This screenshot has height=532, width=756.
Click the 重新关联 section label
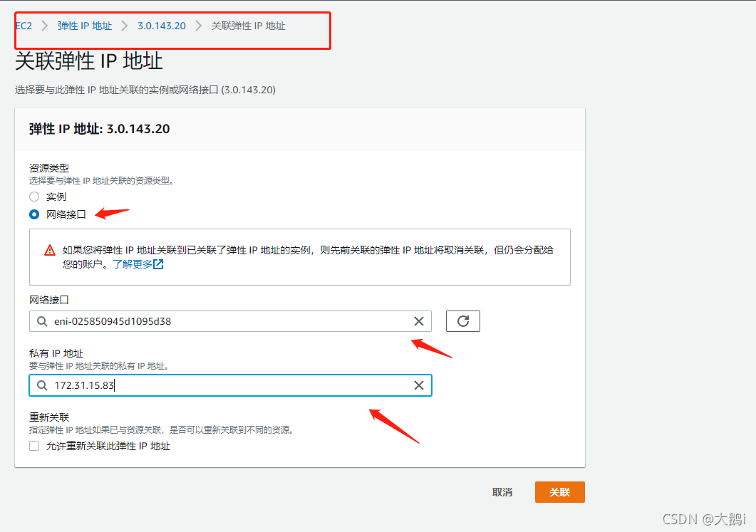(x=49, y=417)
